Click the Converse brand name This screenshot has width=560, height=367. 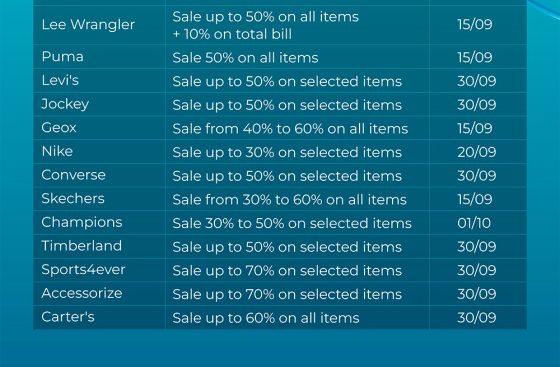[x=74, y=175]
